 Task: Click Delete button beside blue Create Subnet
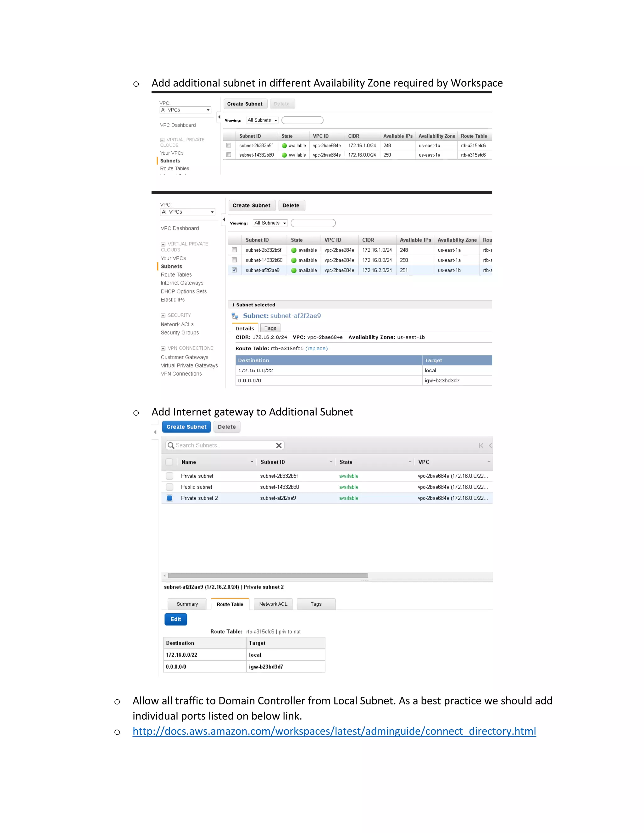point(227,427)
